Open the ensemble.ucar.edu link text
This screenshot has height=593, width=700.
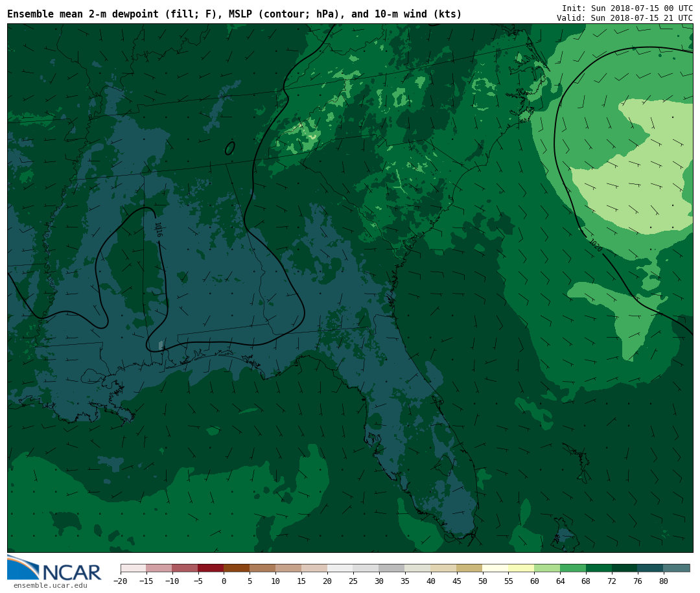[x=50, y=586]
